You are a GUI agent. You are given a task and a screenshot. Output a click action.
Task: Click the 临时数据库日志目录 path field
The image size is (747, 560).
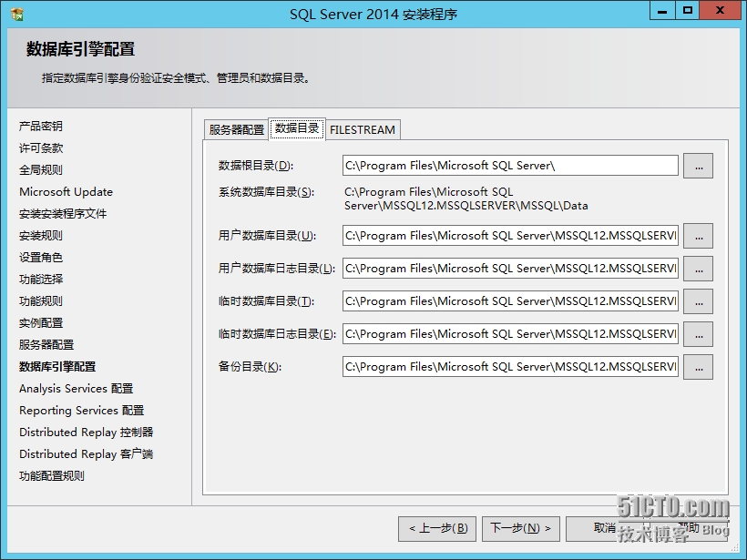pos(510,334)
